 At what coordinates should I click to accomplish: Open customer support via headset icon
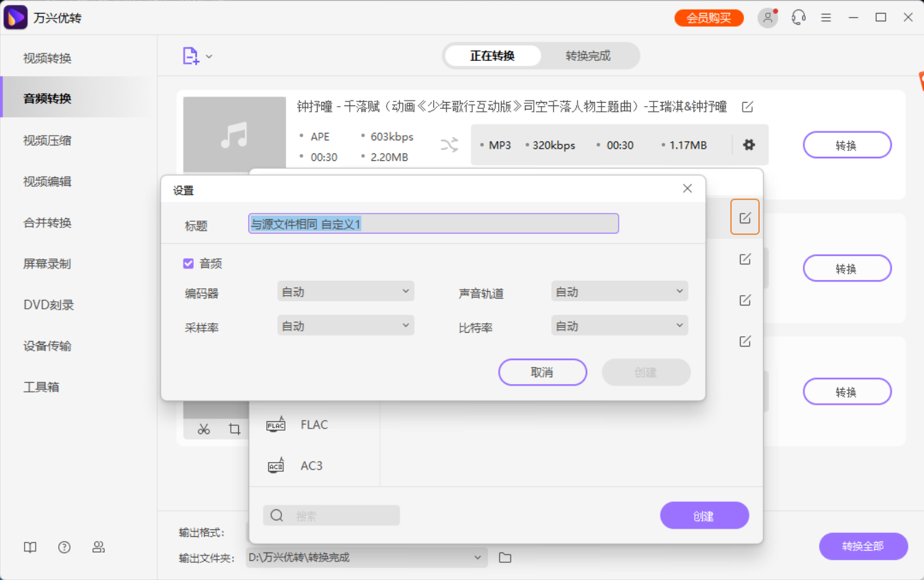797,17
